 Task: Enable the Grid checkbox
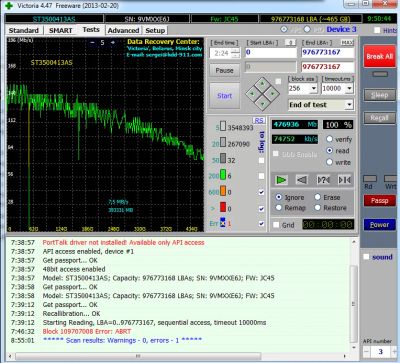pyautogui.click(x=276, y=225)
